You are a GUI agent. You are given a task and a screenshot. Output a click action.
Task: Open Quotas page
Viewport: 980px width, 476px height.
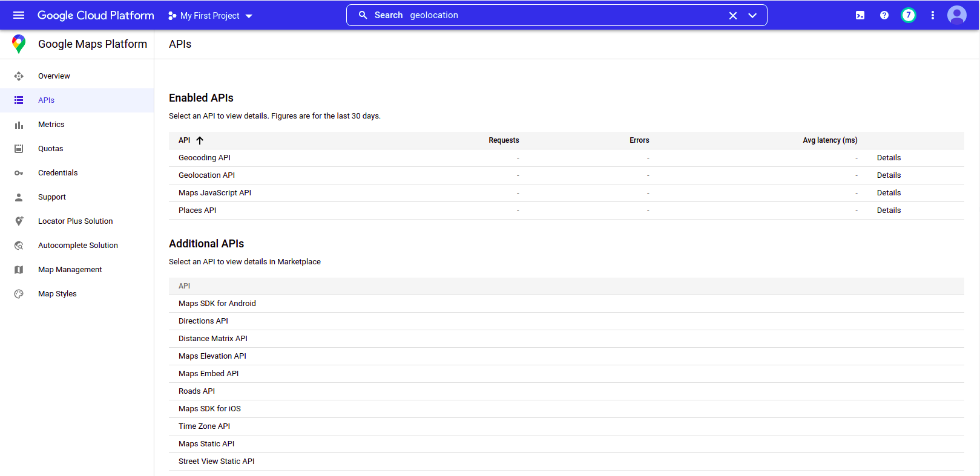click(x=77, y=149)
